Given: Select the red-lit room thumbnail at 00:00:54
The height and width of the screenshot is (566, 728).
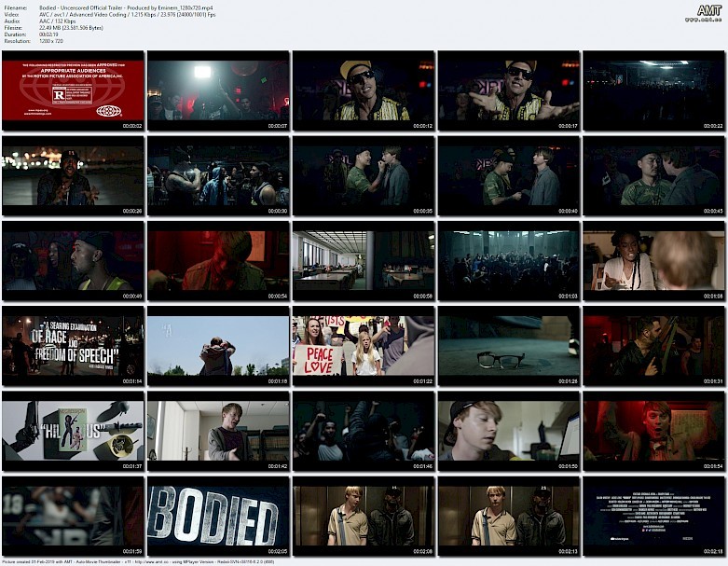Looking at the screenshot, I should tap(218, 261).
